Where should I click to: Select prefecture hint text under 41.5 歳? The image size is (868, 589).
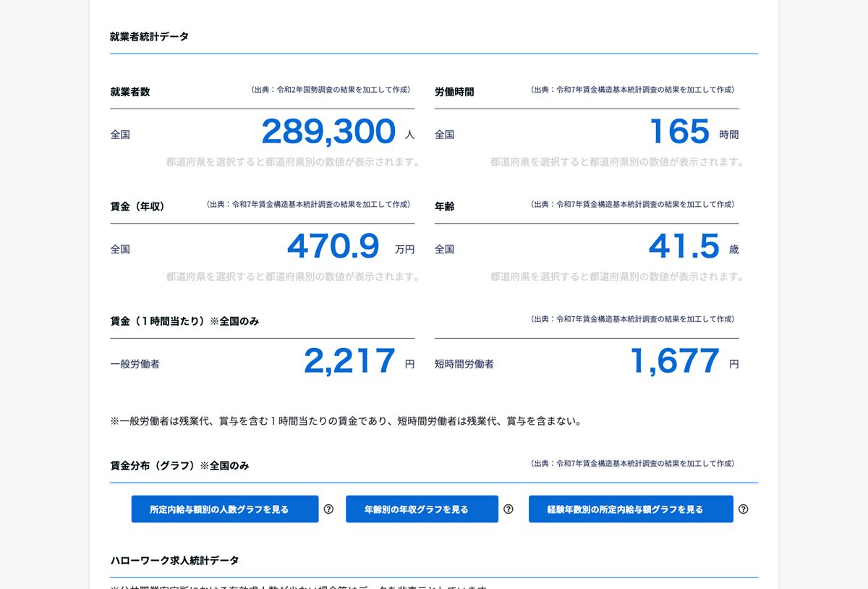[x=617, y=276]
